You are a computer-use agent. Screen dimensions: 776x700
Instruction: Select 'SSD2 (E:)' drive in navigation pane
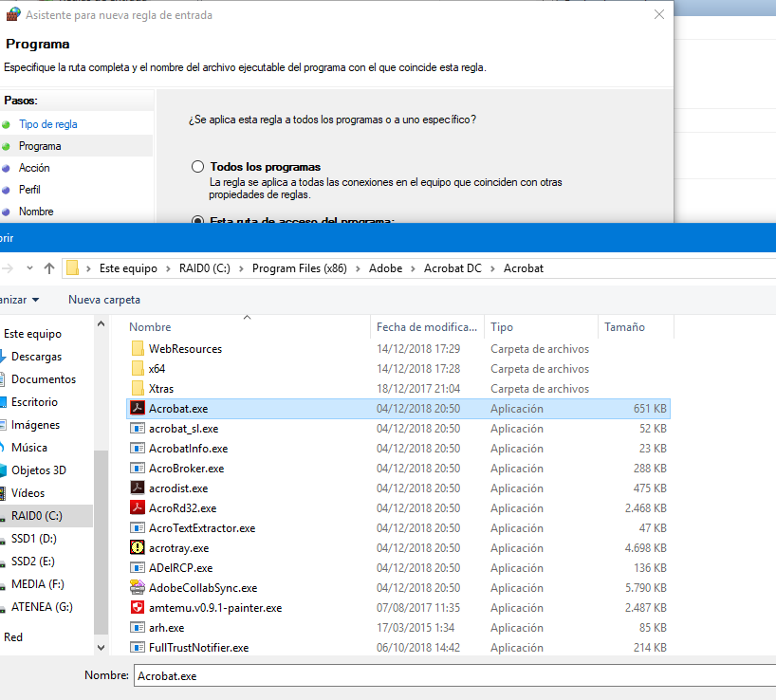pyautogui.click(x=32, y=562)
